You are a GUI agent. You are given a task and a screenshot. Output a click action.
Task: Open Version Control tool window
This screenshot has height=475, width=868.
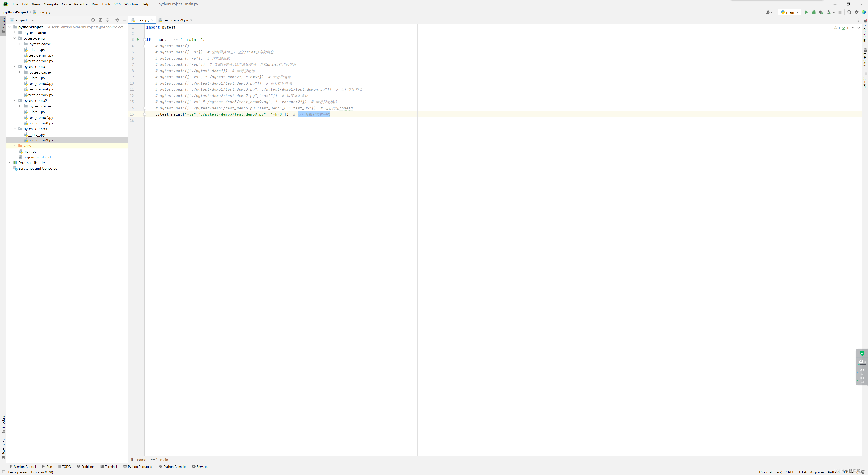(x=23, y=467)
